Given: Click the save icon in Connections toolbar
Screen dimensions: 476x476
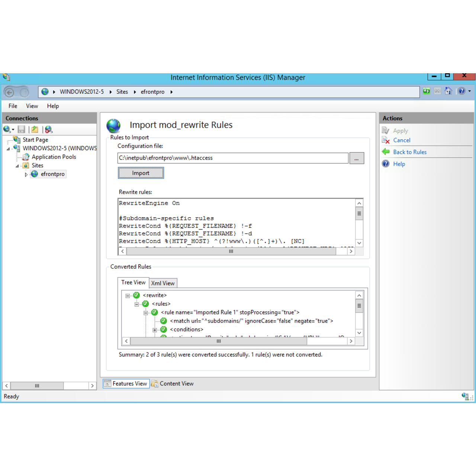Looking at the screenshot, I should coord(22,129).
